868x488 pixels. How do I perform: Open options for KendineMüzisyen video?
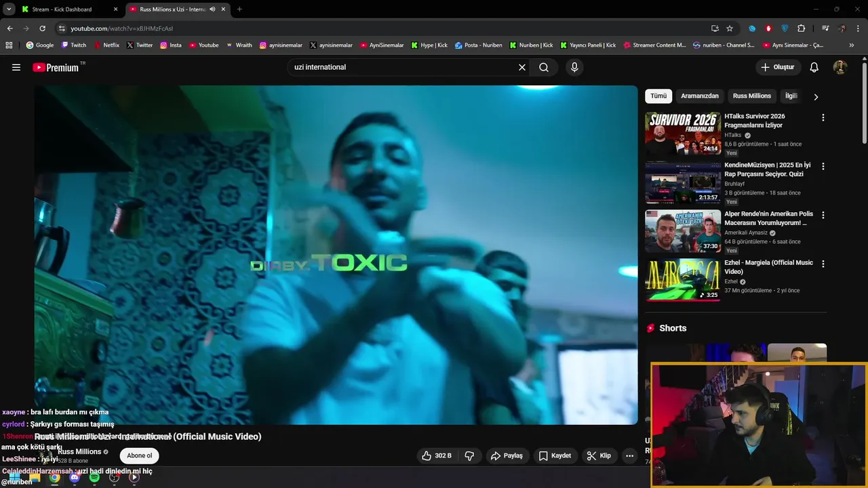pos(823,166)
